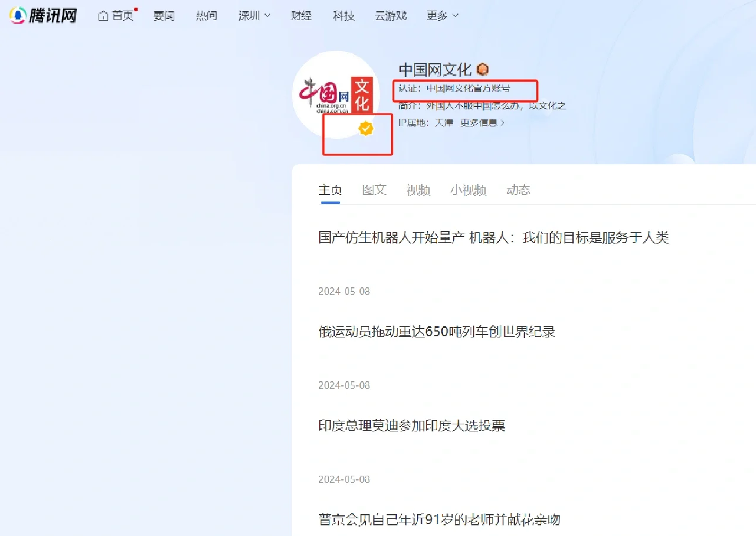Click the yellow verified checkmark badge

[366, 128]
